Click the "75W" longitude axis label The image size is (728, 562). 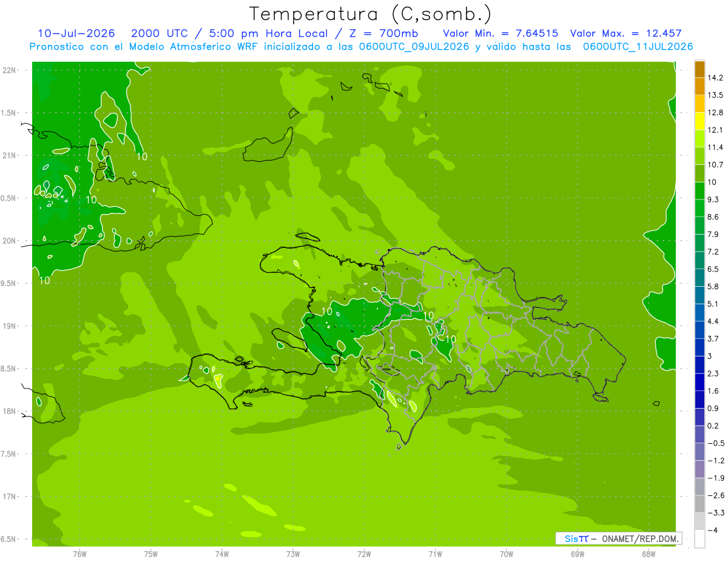pyautogui.click(x=151, y=554)
